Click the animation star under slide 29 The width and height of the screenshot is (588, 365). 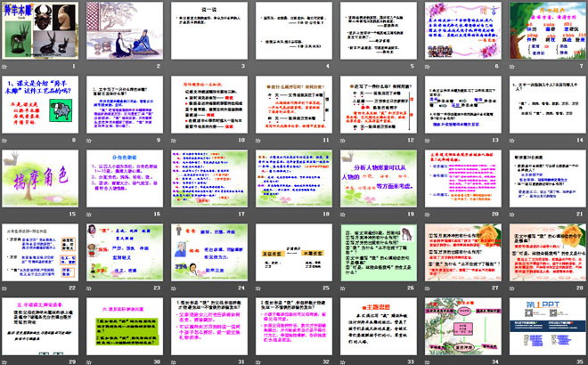[4, 362]
